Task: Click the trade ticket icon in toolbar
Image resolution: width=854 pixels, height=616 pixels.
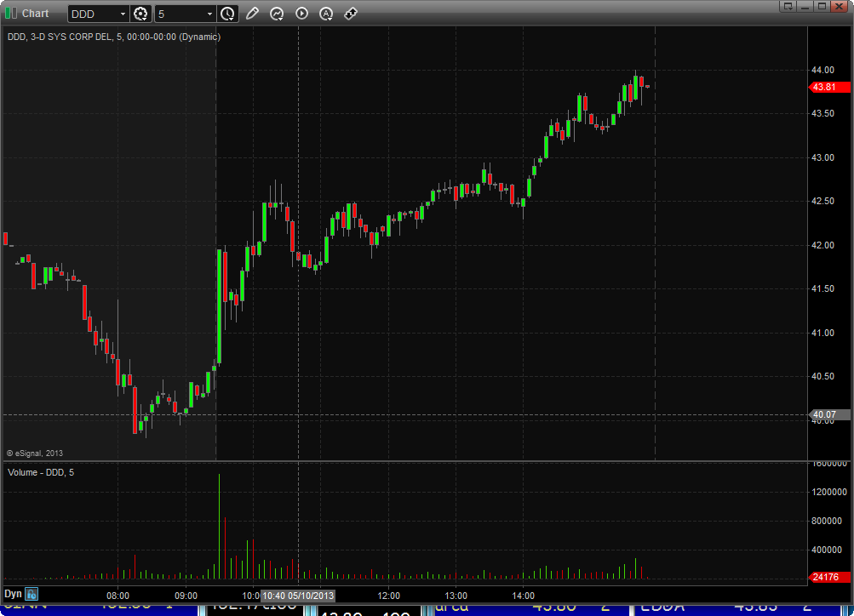Action: tap(351, 14)
